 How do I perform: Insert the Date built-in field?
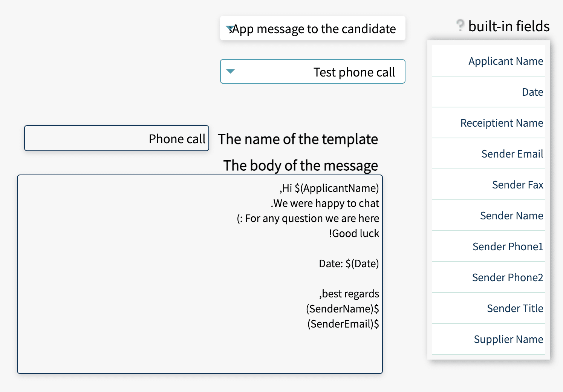(488, 92)
